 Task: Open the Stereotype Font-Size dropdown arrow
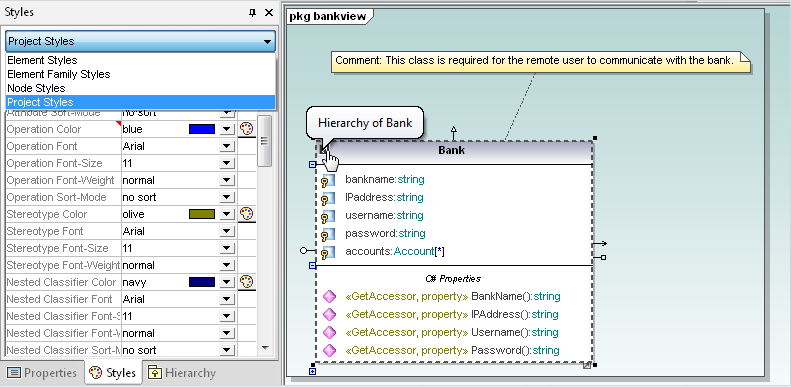pyautogui.click(x=228, y=248)
